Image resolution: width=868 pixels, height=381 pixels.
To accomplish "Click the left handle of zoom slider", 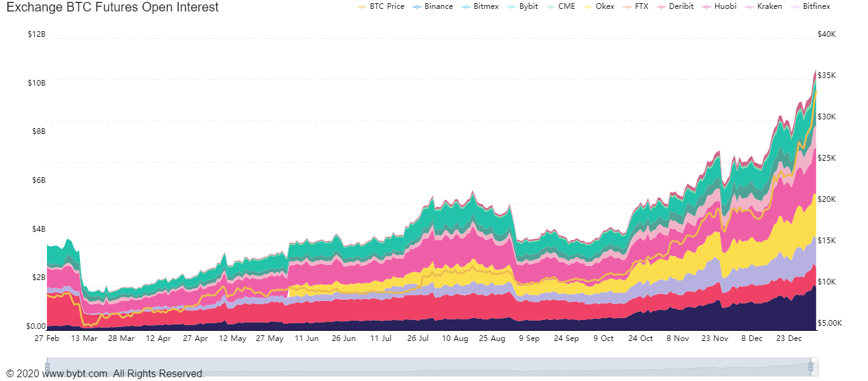I will (x=47, y=366).
